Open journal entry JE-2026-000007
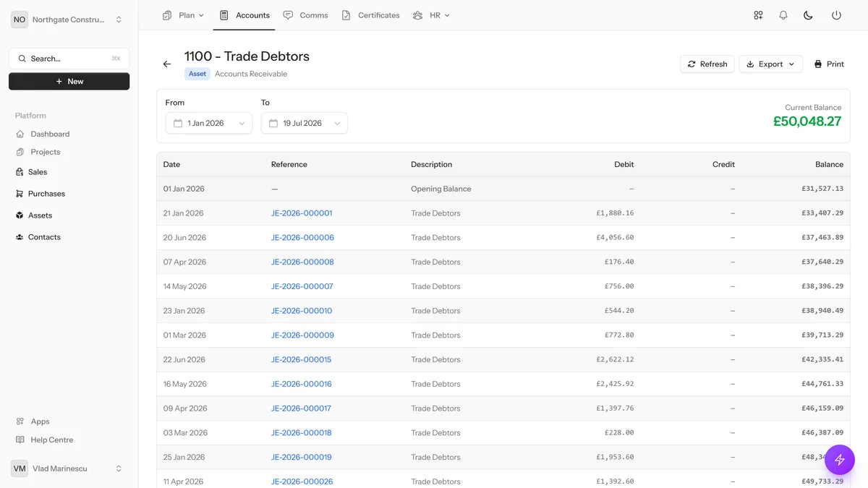The height and width of the screenshot is (488, 868). coord(302,286)
